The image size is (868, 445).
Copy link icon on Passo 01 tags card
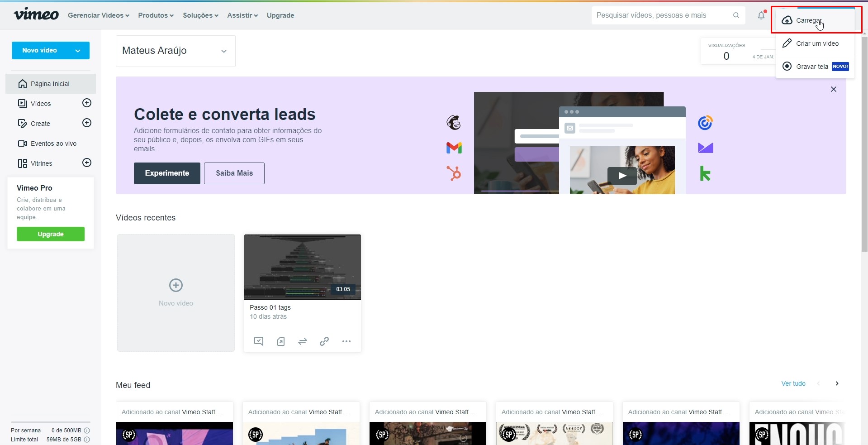coord(324,341)
